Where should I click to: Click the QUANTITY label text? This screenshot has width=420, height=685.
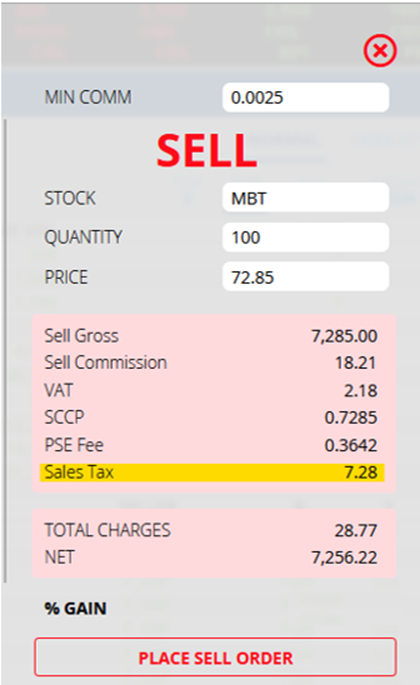click(83, 237)
